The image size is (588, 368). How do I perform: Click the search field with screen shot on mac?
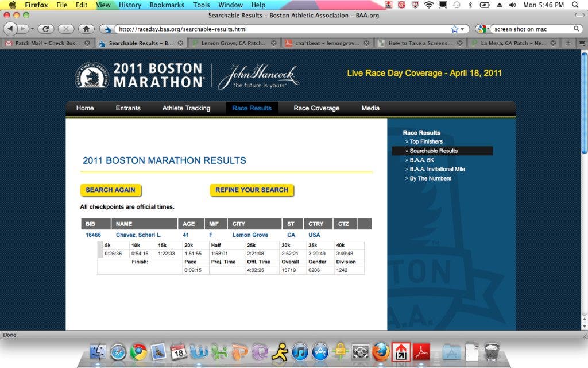(x=532, y=29)
